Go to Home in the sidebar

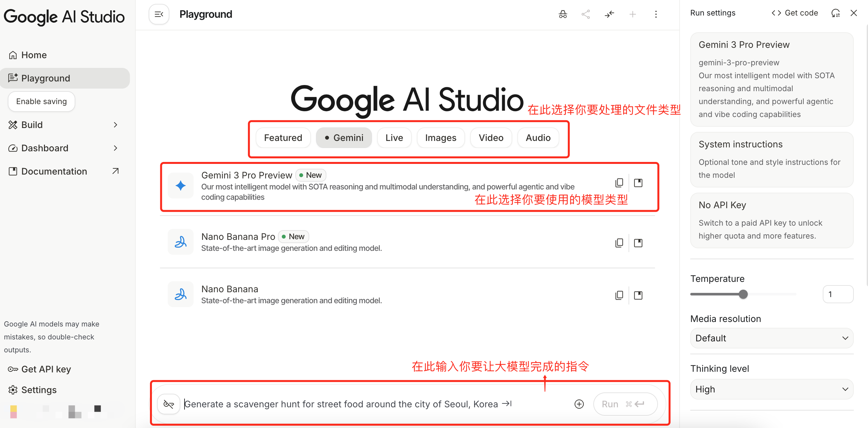[x=65, y=55]
